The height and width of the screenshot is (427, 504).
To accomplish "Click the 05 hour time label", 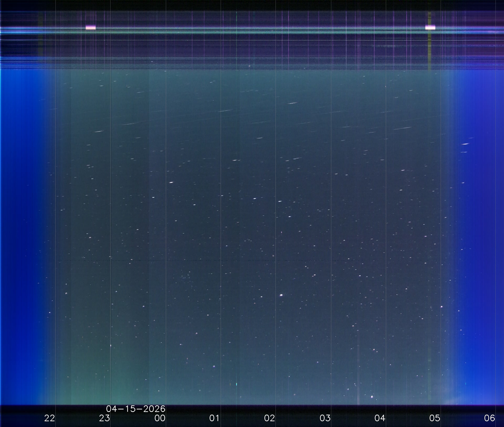I will pos(435,418).
